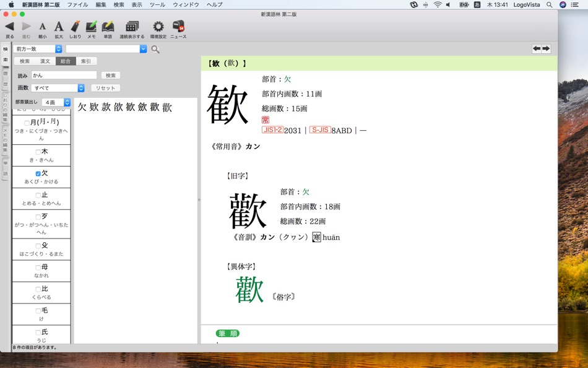Click the 検索 button beside 読み field

click(x=111, y=76)
